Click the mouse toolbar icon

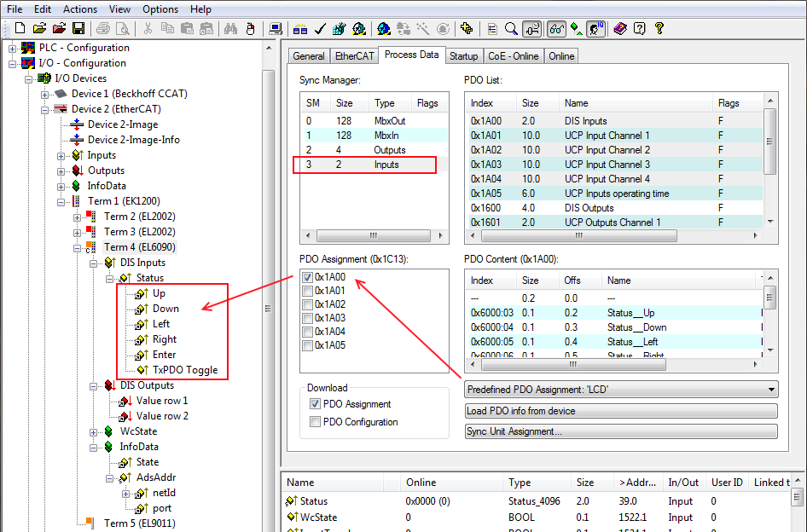(250, 28)
